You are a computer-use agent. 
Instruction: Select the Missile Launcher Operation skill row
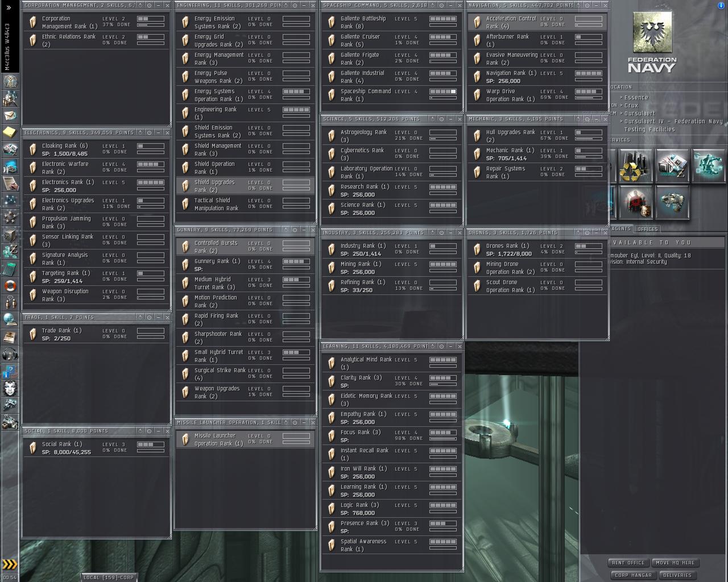(245, 439)
